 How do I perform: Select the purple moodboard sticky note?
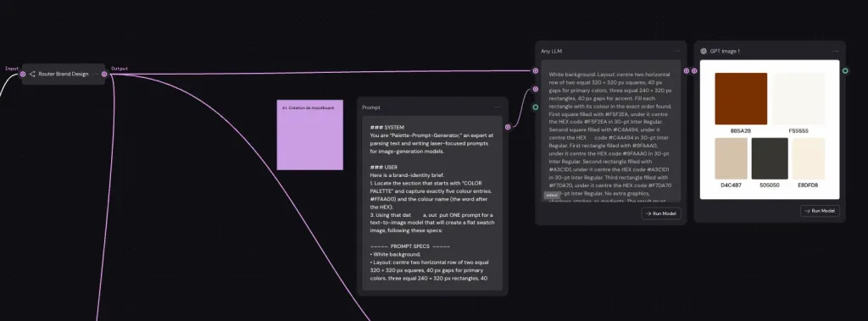pyautogui.click(x=310, y=135)
